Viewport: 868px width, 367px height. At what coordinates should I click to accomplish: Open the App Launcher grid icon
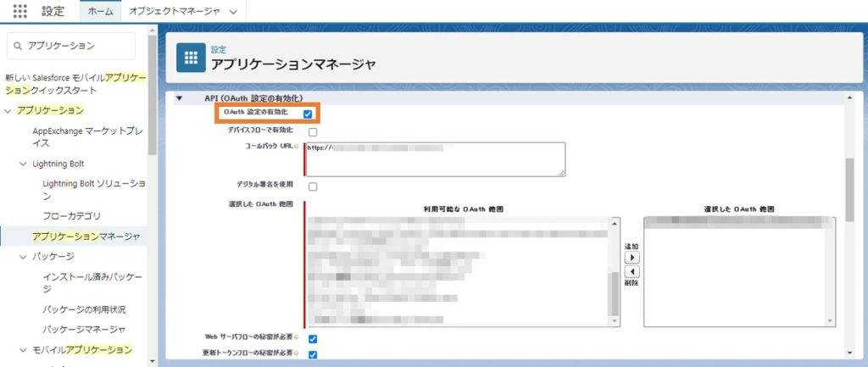coord(20,11)
